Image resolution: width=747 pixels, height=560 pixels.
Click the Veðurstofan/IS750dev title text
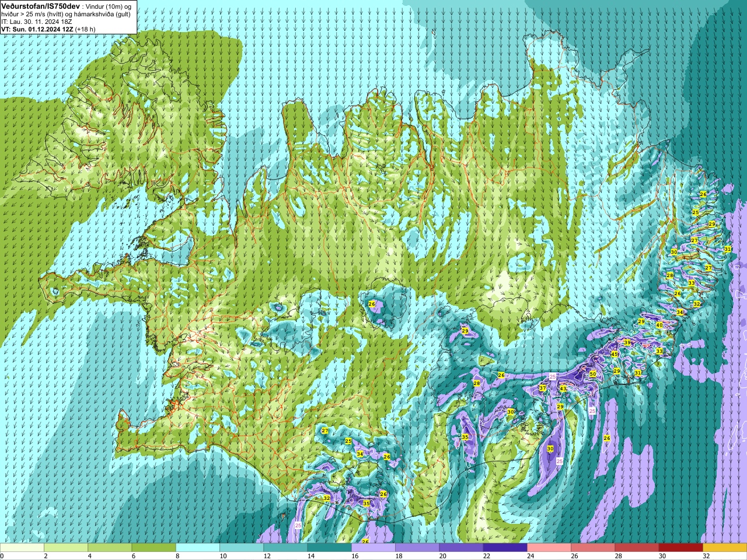point(41,5)
